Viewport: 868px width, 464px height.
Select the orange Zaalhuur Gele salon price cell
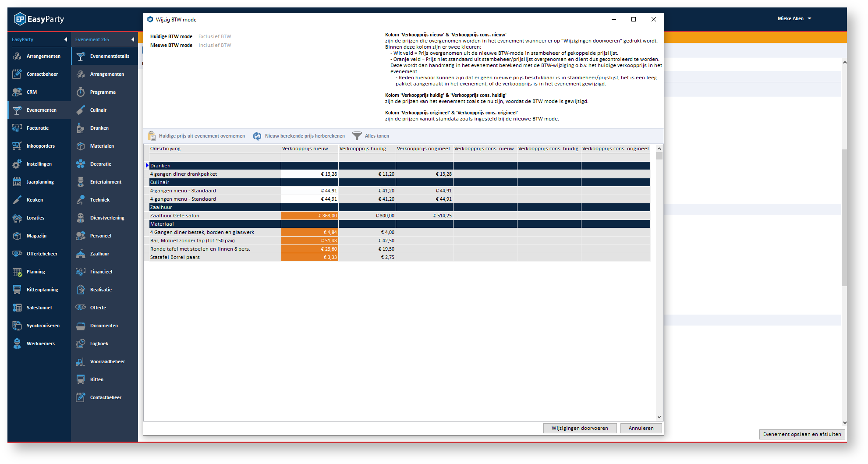coord(309,216)
